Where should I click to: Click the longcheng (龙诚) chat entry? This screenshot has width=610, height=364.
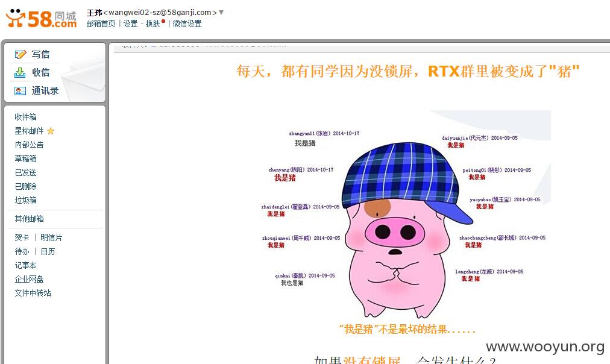point(489,275)
